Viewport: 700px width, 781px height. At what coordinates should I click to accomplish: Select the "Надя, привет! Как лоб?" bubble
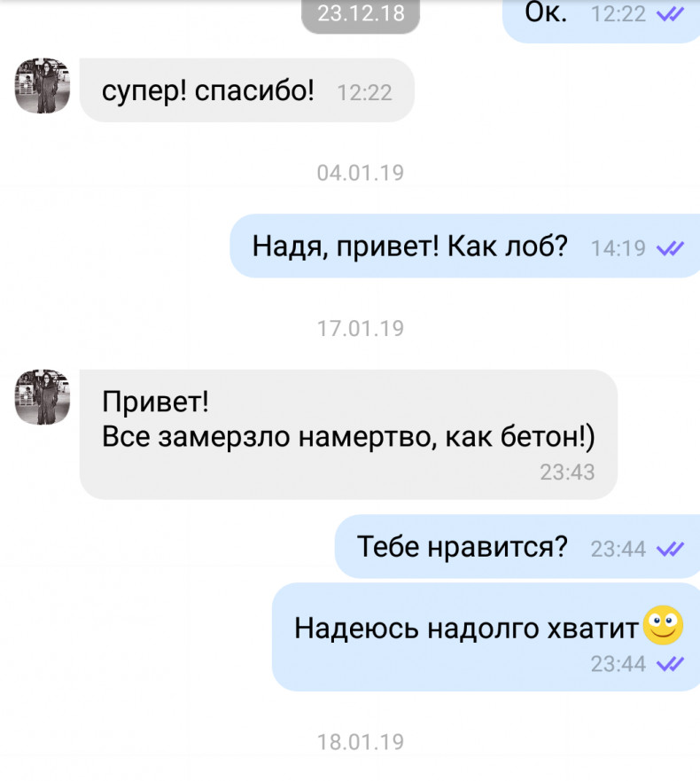[x=465, y=246]
